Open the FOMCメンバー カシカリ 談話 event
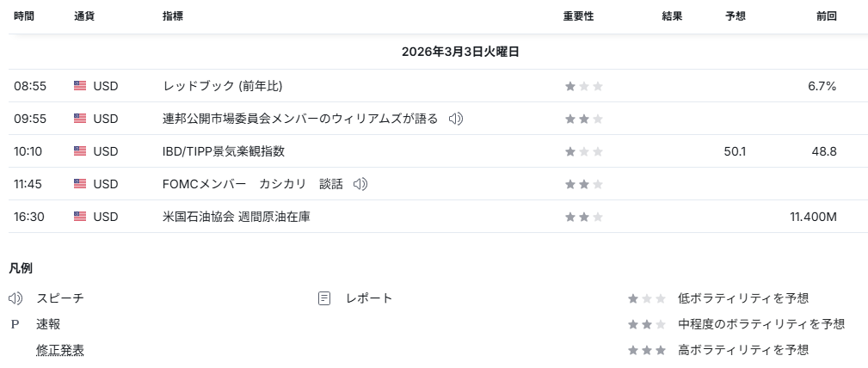Image resolution: width=868 pixels, height=368 pixels. point(253,184)
